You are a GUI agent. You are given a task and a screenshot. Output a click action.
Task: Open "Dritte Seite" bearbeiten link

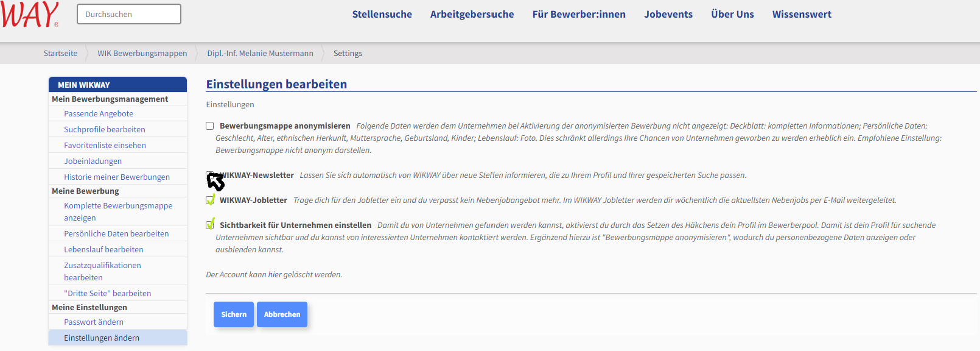coord(107,294)
